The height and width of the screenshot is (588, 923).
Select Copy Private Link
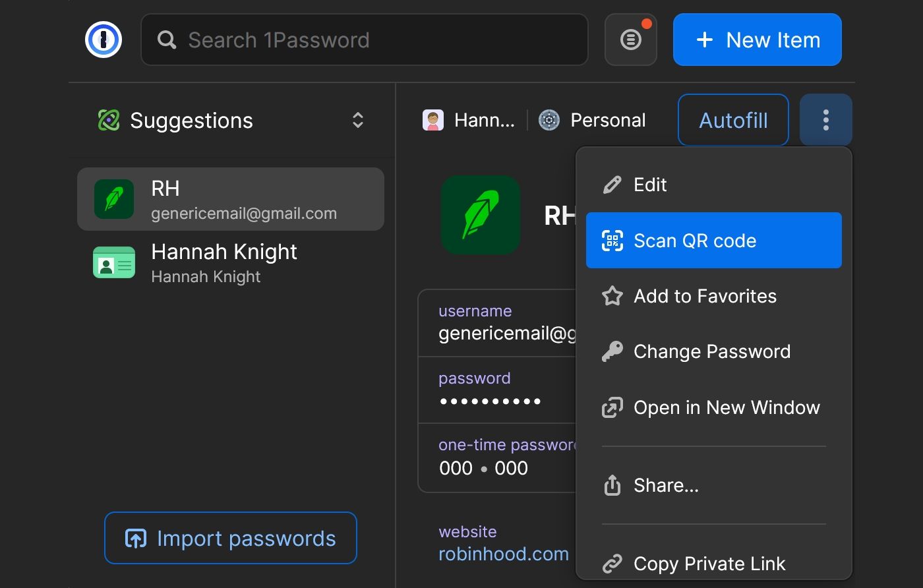pos(709,564)
